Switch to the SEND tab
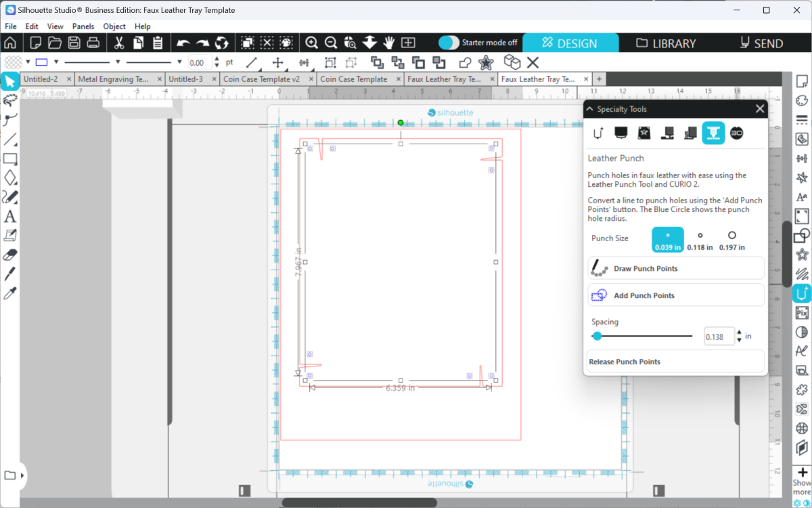Viewport: 812px width, 508px height. pos(761,43)
